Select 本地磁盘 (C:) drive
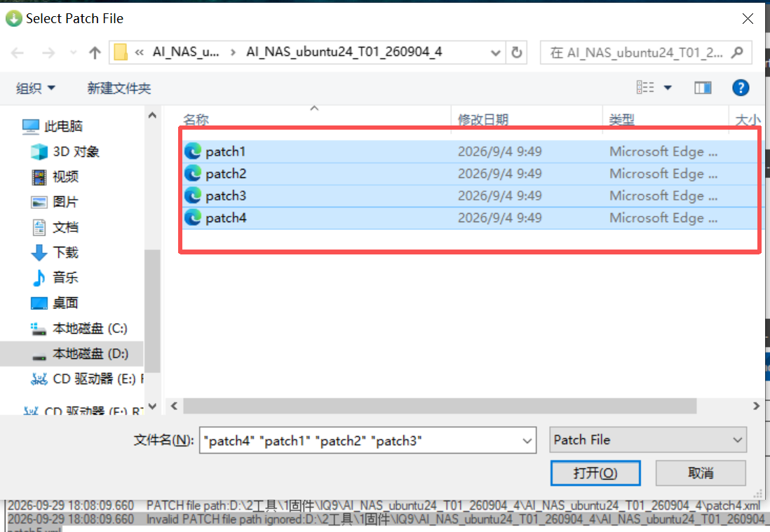This screenshot has height=532, width=770. tap(90, 328)
